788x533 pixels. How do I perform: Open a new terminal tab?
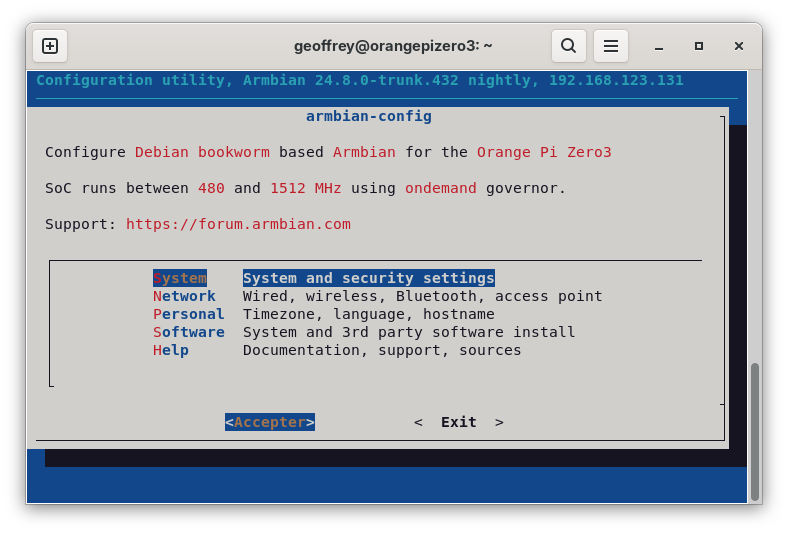pos(50,46)
